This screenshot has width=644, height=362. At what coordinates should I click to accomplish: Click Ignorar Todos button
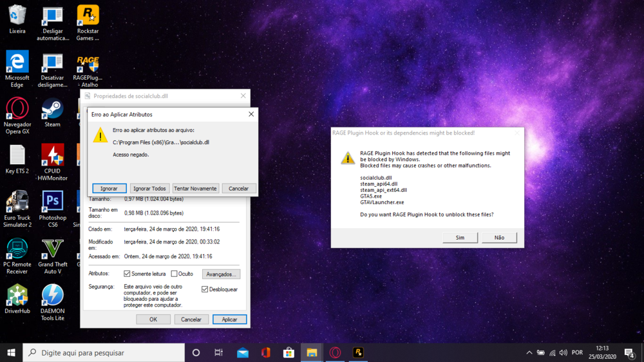click(149, 189)
